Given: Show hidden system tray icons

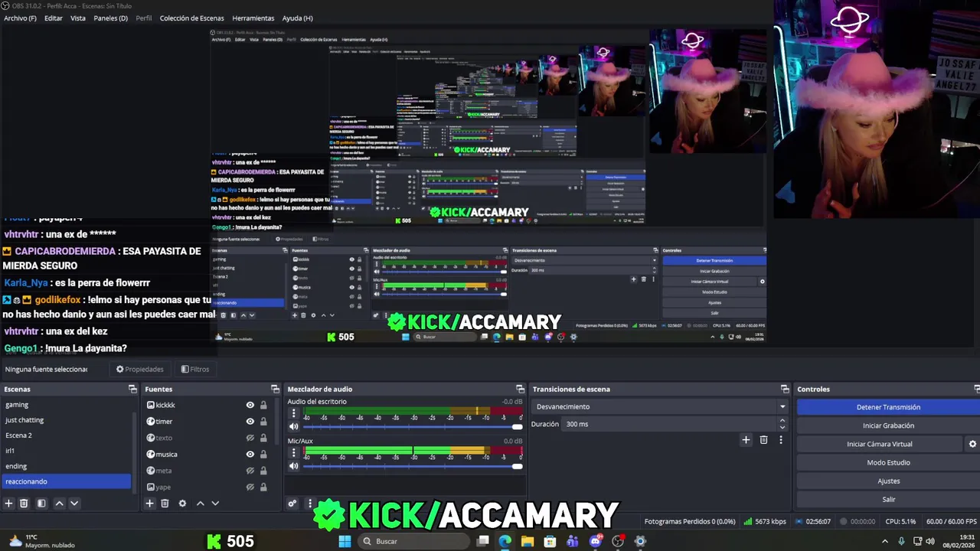Looking at the screenshot, I should pos(885,541).
